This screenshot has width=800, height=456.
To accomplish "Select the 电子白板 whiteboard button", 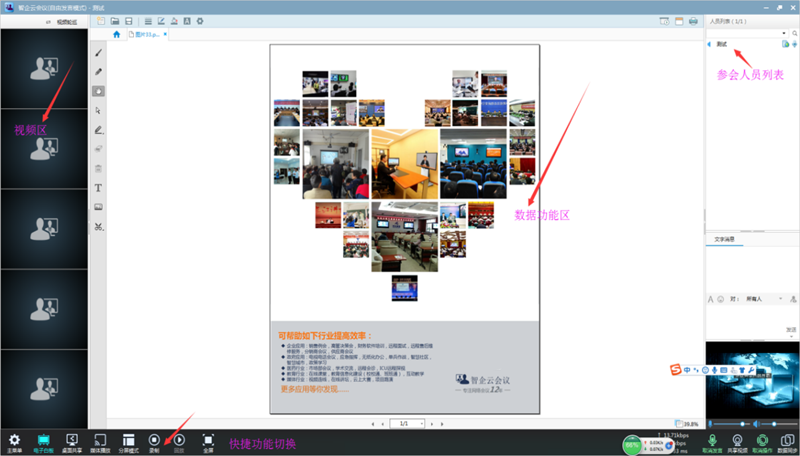I will (43, 442).
